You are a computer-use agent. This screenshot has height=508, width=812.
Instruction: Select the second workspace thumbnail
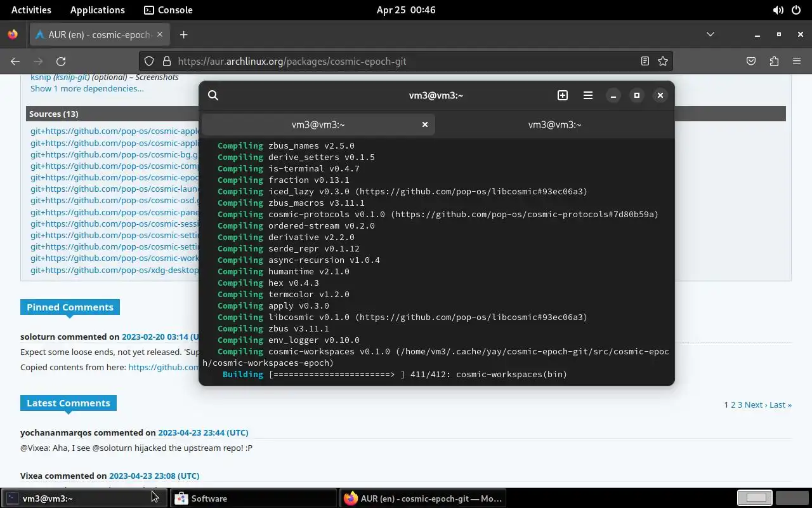(792, 498)
